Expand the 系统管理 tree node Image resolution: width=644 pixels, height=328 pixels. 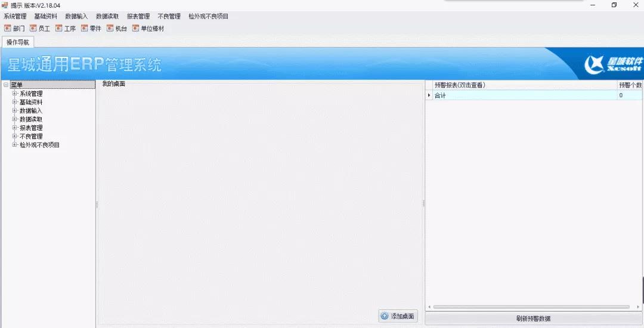(14, 94)
